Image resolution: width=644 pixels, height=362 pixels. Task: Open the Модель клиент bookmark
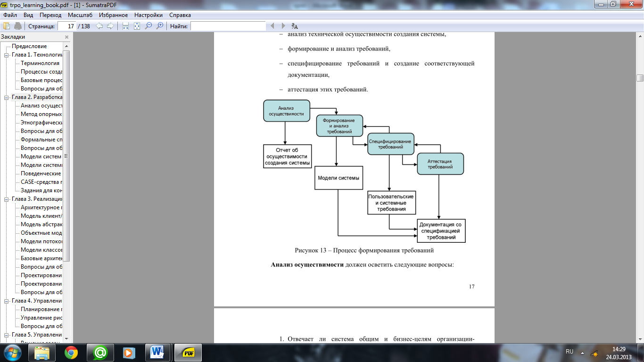tap(41, 216)
